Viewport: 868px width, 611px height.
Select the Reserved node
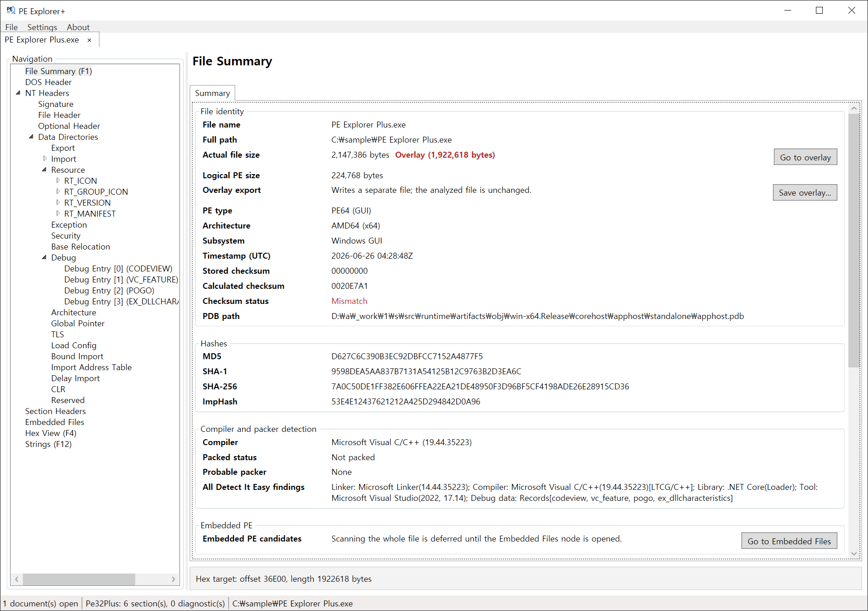point(68,400)
